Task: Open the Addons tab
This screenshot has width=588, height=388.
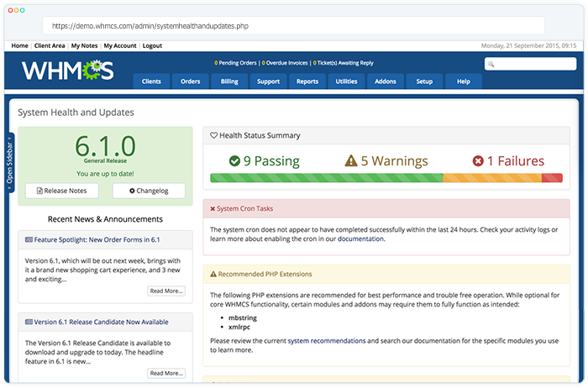Action: pyautogui.click(x=386, y=81)
